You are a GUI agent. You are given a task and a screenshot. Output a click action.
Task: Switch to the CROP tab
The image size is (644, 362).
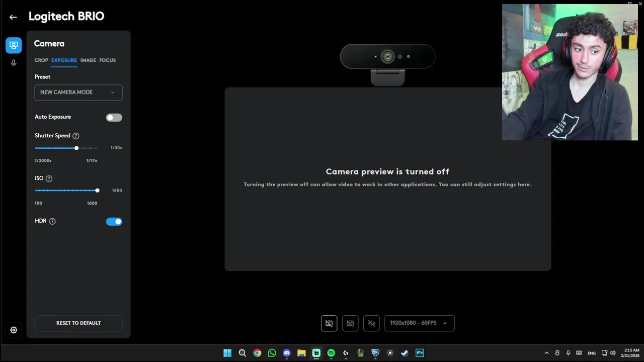[x=41, y=60]
